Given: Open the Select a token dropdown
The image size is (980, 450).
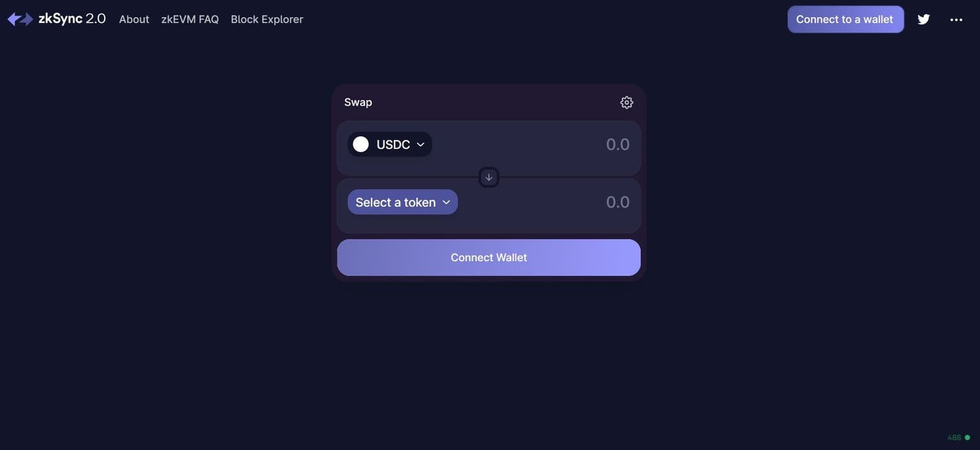Looking at the screenshot, I should pos(396,202).
